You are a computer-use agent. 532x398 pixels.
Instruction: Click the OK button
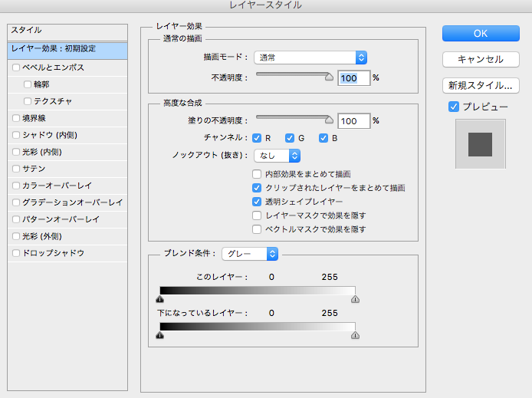tap(481, 33)
